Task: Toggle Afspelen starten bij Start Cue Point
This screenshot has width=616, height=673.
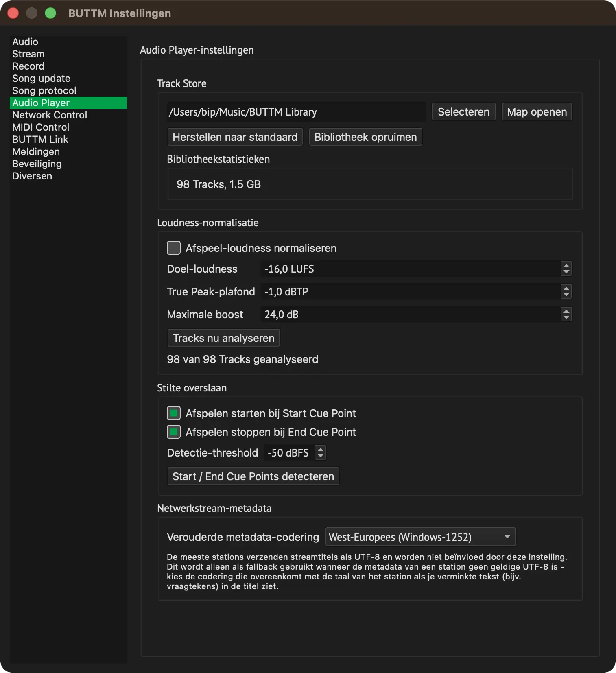Action: [174, 413]
